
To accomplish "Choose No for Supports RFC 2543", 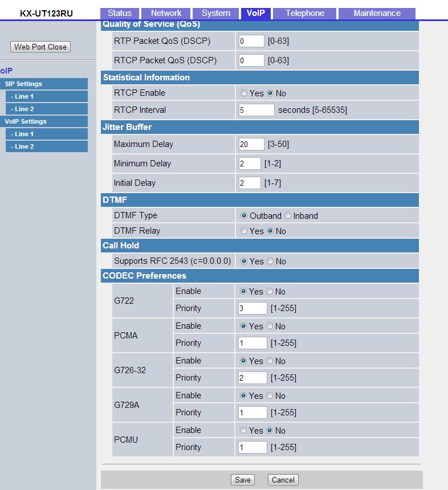I will [270, 262].
